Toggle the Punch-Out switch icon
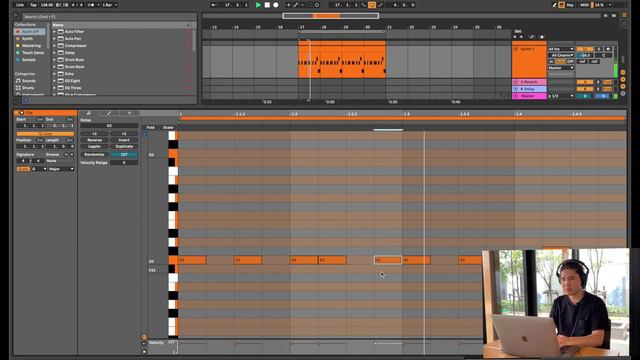The width and height of the screenshot is (640, 360). tap(380, 5)
